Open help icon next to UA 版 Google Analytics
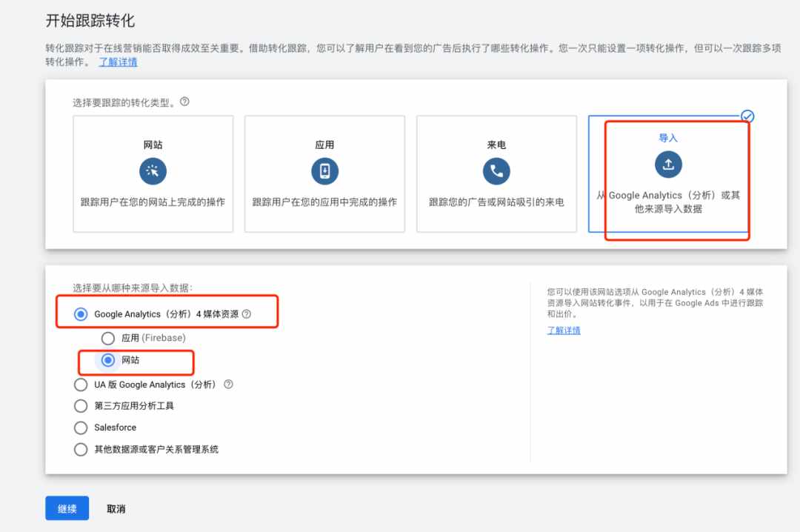The height and width of the screenshot is (532, 800). click(229, 384)
